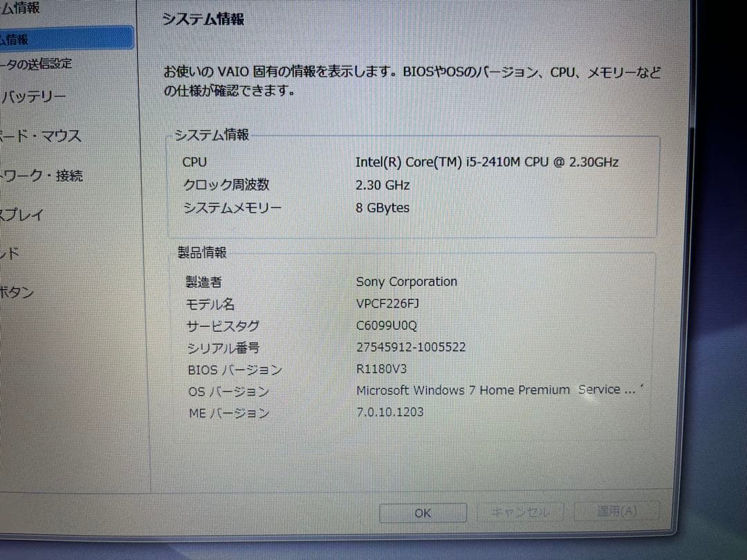Open the データの送信設定 sidebar entry

pyautogui.click(x=36, y=64)
